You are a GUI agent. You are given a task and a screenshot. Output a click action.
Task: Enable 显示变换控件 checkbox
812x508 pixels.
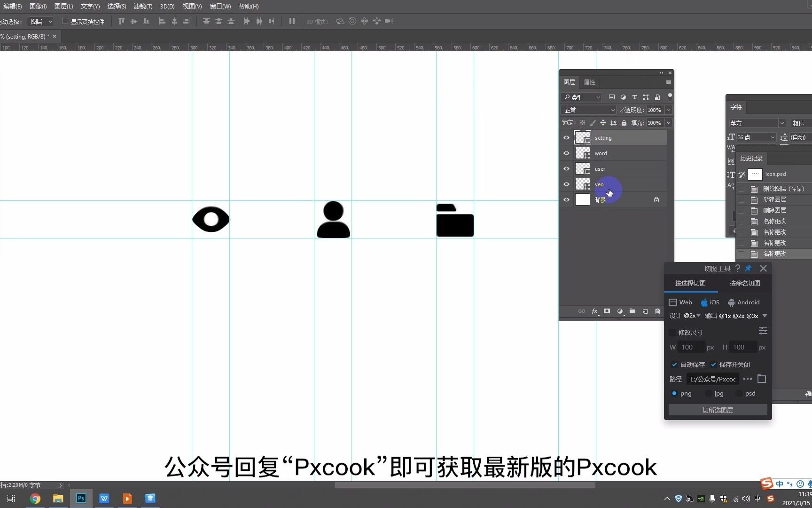[x=65, y=21]
